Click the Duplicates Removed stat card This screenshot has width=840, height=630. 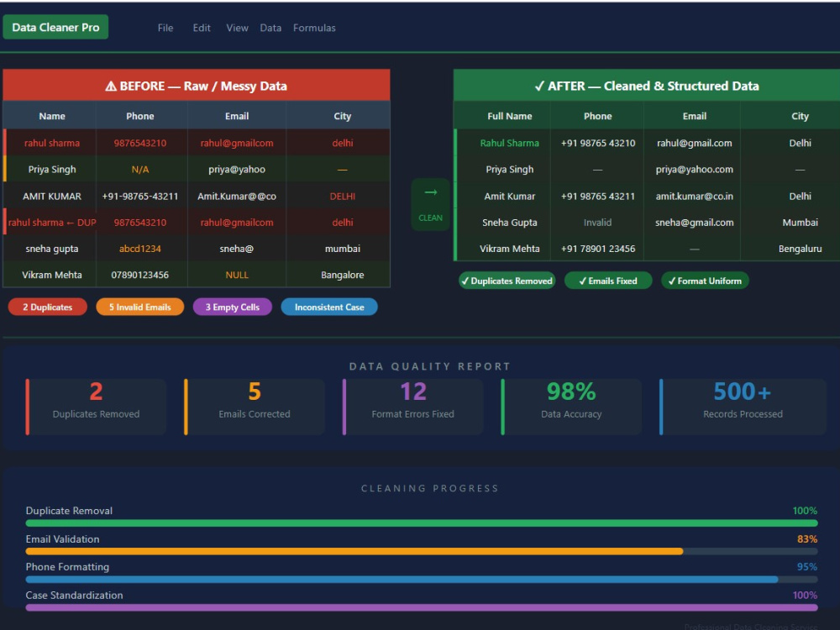[96, 407]
